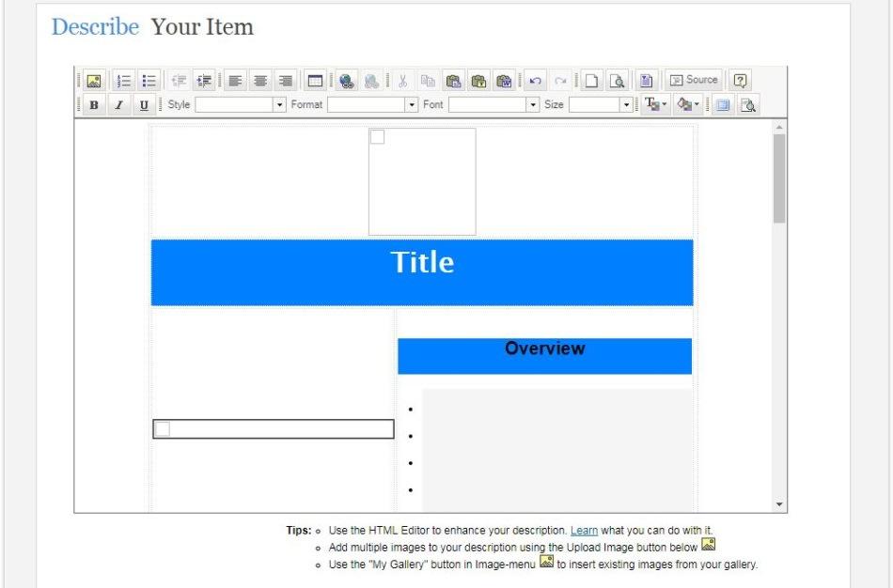Open the Learn link in tips
The width and height of the screenshot is (893, 588).
[x=585, y=531]
